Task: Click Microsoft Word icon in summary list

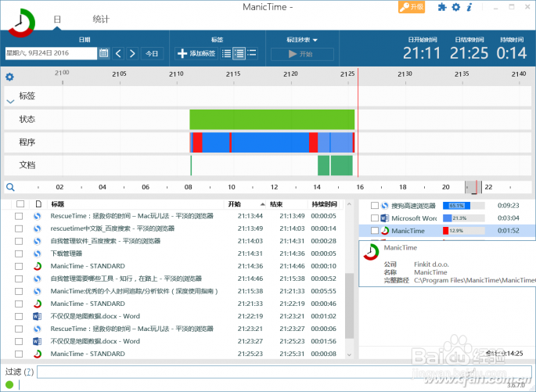Action: click(x=384, y=218)
